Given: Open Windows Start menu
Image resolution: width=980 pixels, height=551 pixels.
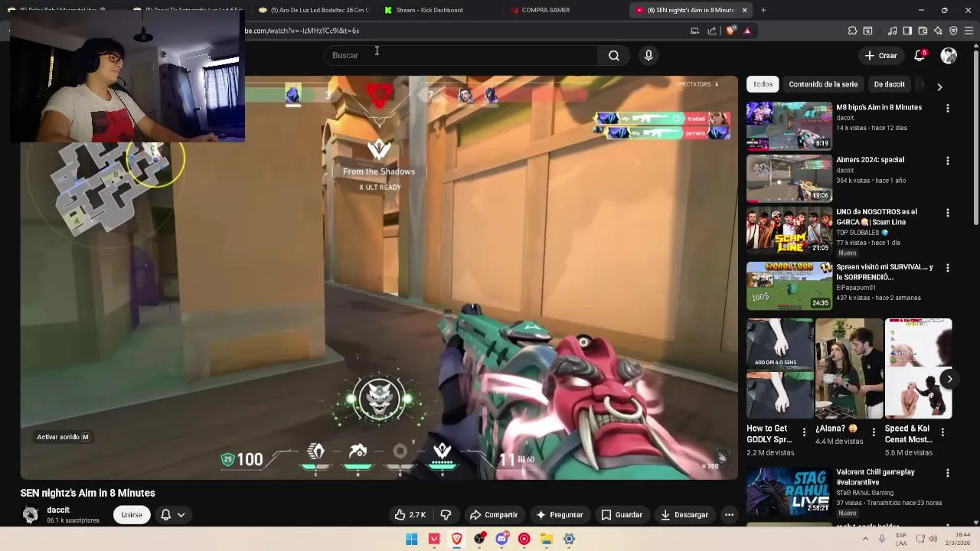Looking at the screenshot, I should coord(411,539).
